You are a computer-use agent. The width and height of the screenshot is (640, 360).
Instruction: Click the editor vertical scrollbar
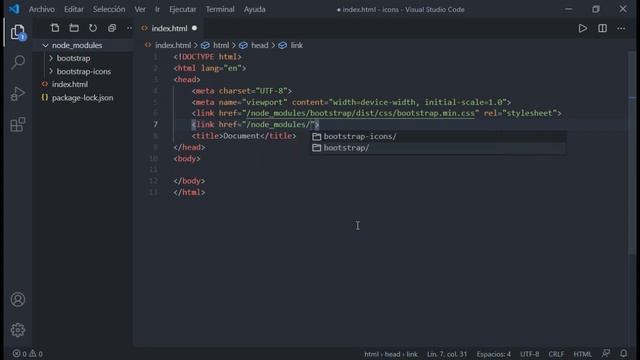[x=632, y=153]
